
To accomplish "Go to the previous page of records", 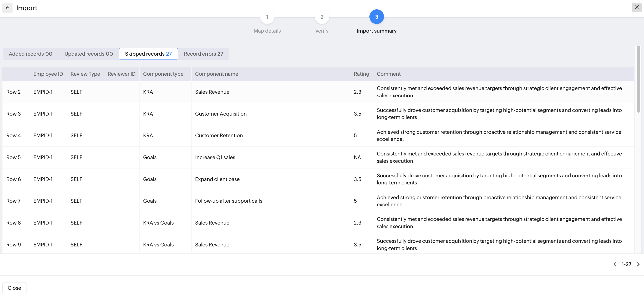I will [615, 264].
